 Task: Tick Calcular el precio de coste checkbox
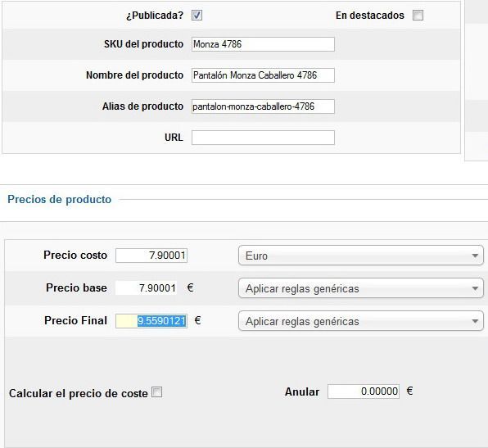coord(157,392)
